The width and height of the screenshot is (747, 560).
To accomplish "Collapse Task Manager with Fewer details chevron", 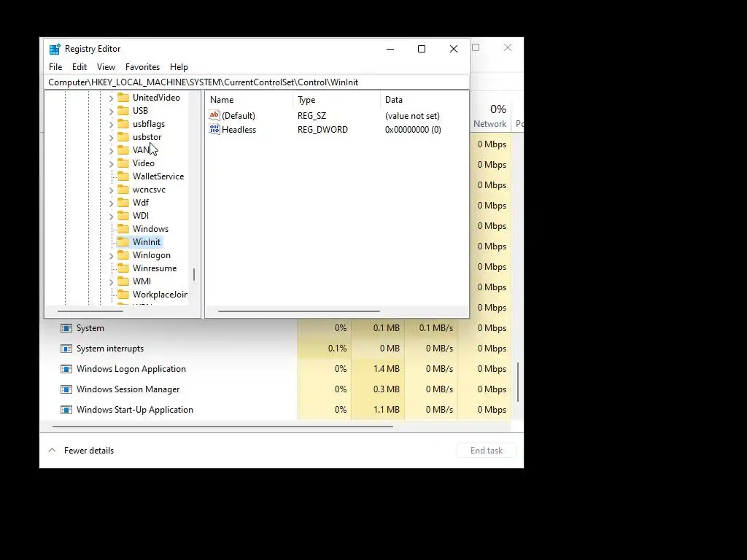I will (53, 451).
